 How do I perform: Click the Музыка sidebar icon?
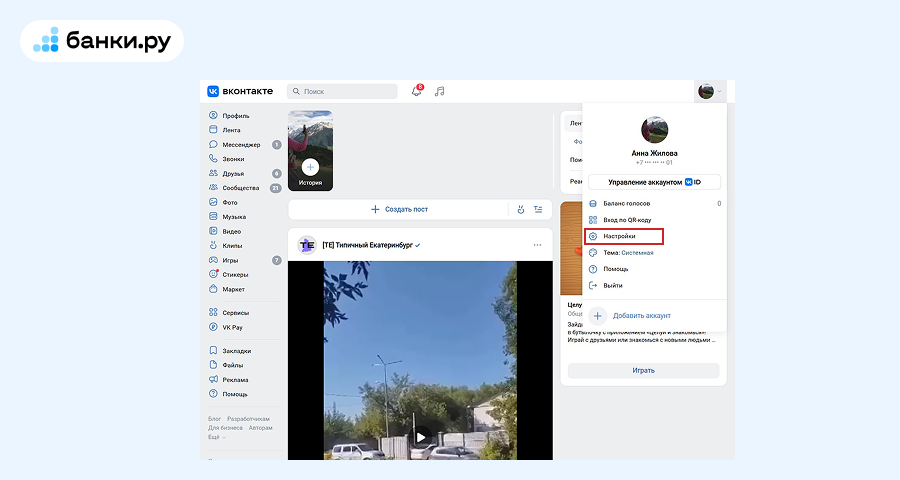coord(213,216)
